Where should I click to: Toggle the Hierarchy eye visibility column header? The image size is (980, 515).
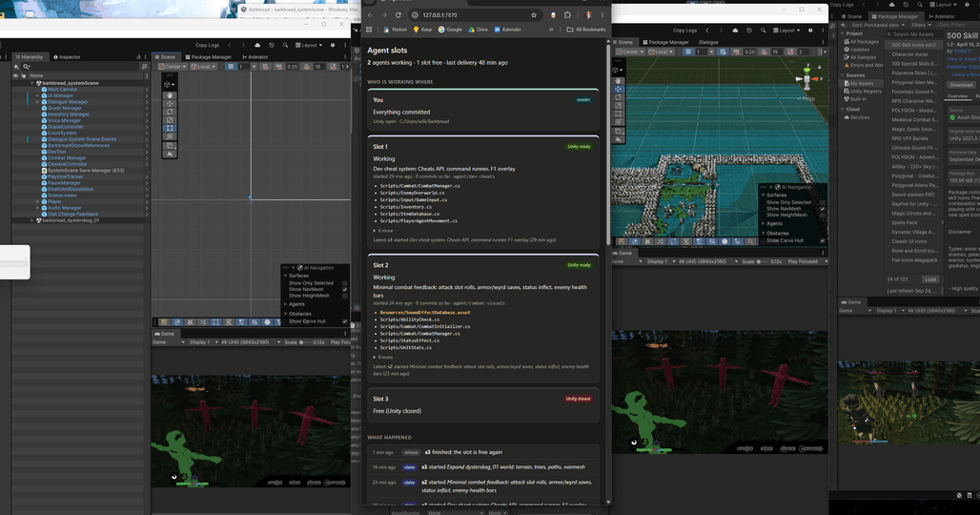15,75
